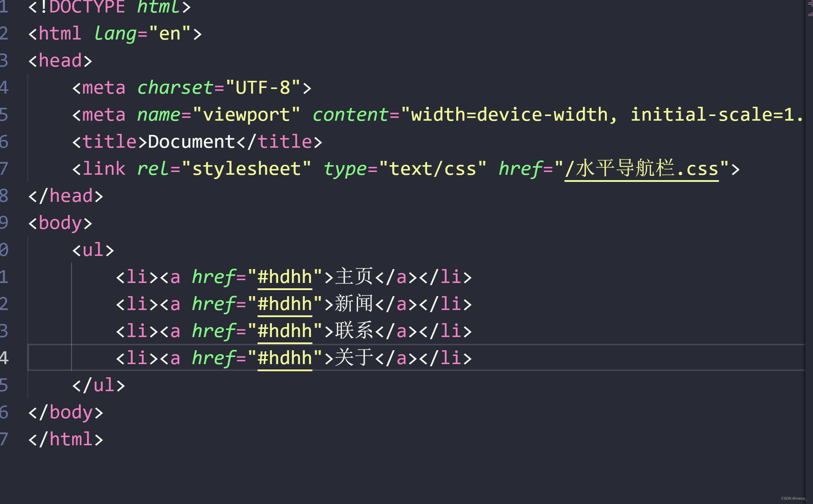Click the closing /html tag on the last line
The image size is (813, 504).
click(65, 439)
